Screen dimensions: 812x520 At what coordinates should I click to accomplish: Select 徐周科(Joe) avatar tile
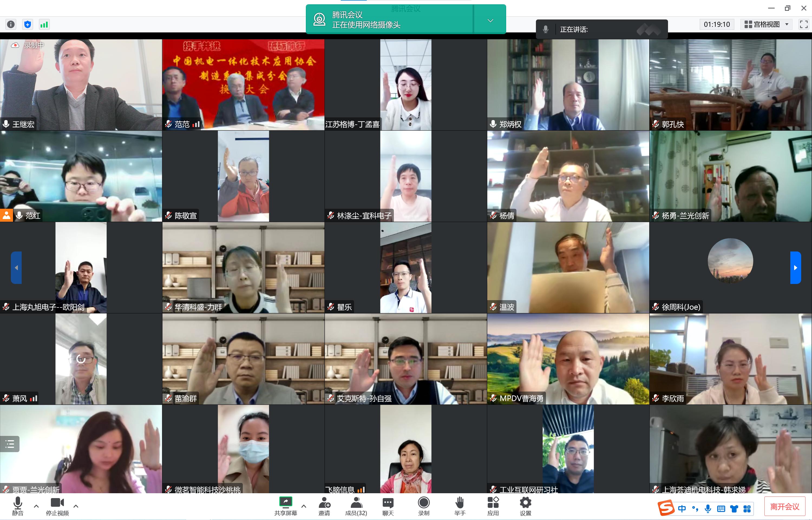tap(730, 267)
